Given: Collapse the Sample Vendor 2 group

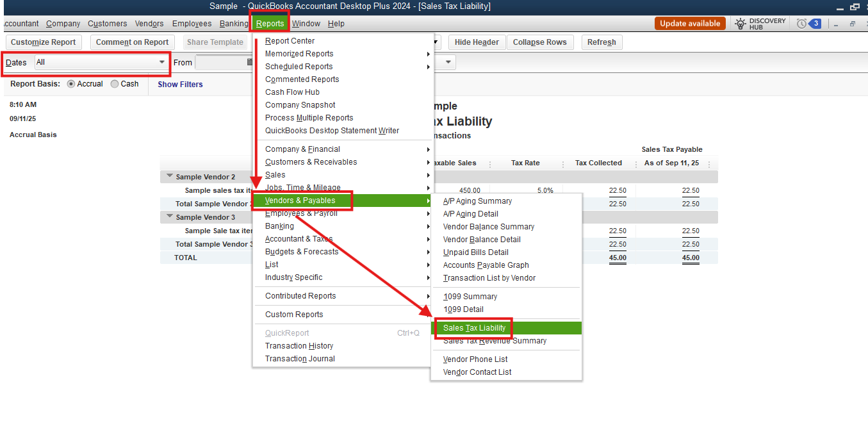Looking at the screenshot, I should click(x=170, y=176).
